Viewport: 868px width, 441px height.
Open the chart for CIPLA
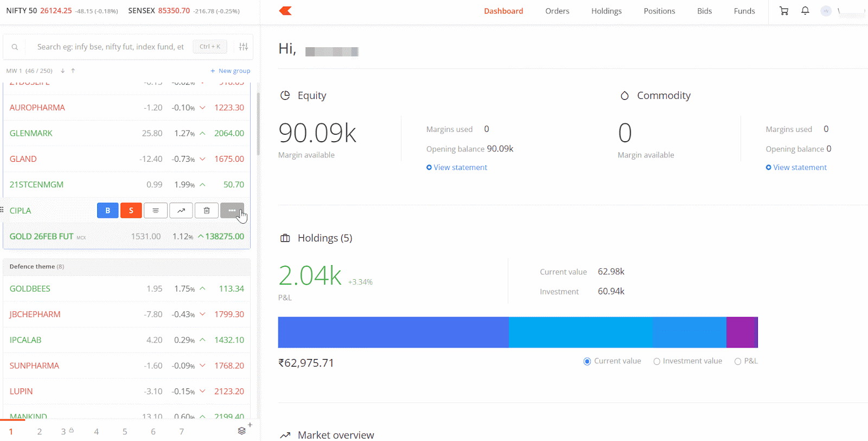click(x=181, y=210)
